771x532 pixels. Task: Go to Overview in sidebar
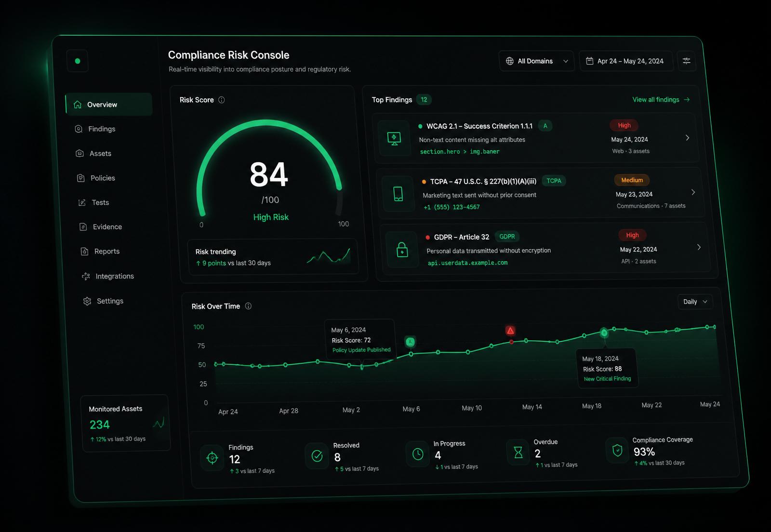[109, 104]
